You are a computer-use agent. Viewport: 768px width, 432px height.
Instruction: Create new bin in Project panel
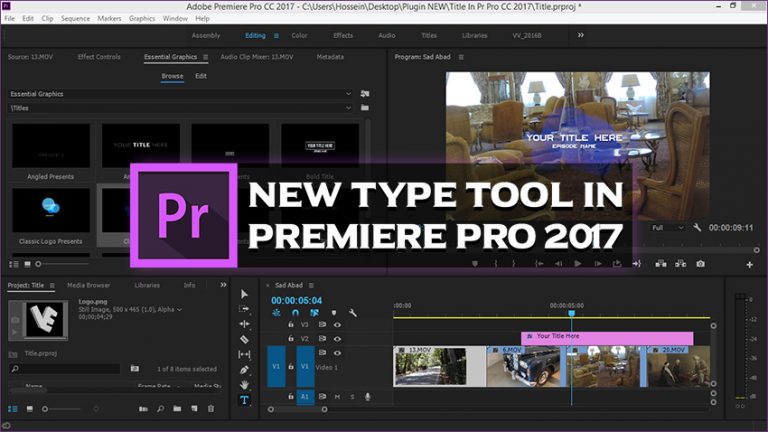177,408
